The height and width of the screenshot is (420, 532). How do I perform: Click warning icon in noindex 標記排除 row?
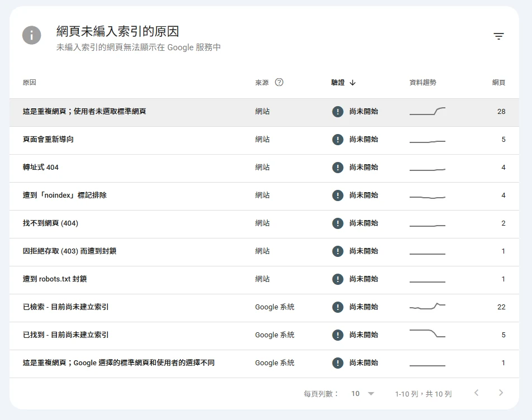[338, 195]
